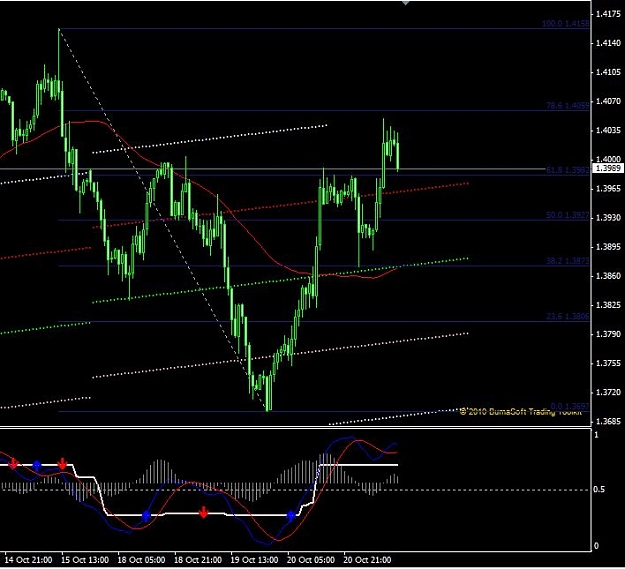
Task: Click the red sell arrow before 19 Oct 13:00
Action: coord(204,512)
